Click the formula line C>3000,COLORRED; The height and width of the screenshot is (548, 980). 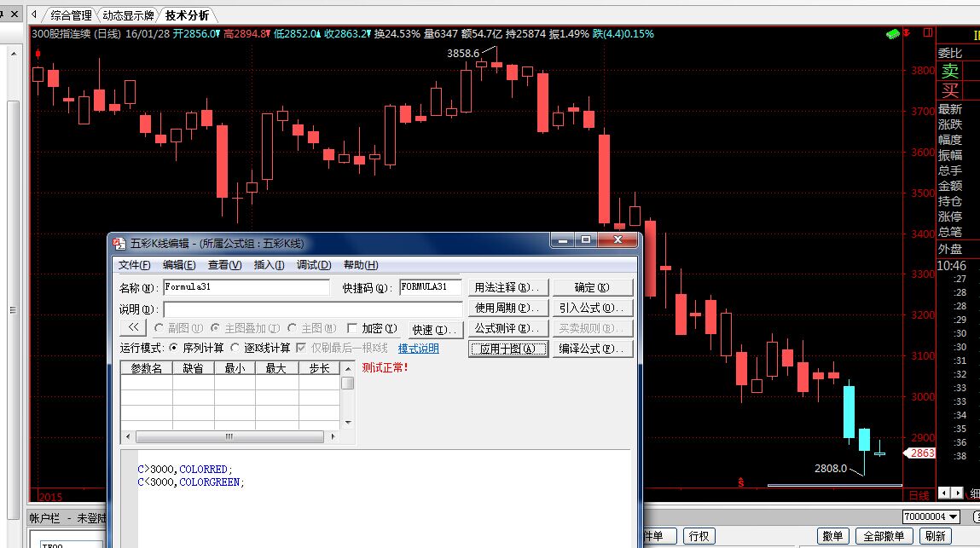point(184,470)
